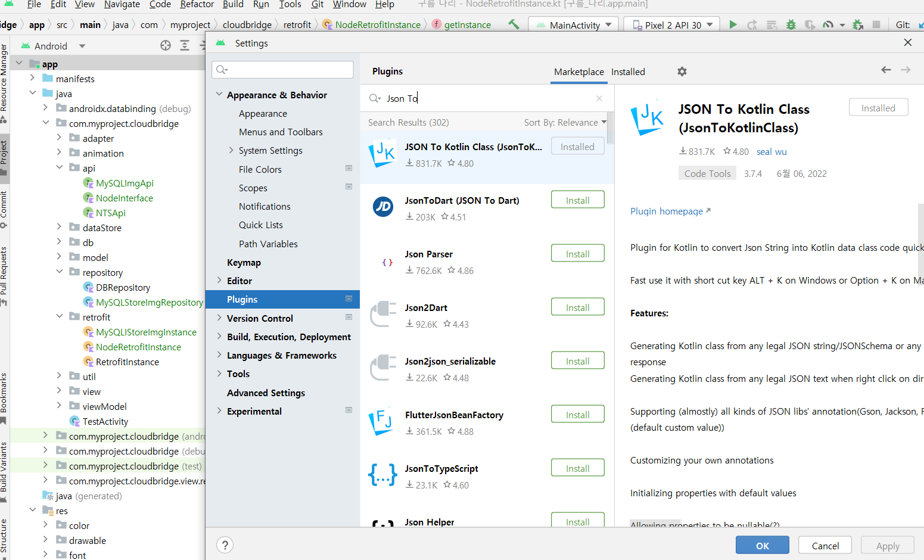Click the Expand All icon in Project panel
The width and height of the screenshot is (924, 560).
[185, 46]
